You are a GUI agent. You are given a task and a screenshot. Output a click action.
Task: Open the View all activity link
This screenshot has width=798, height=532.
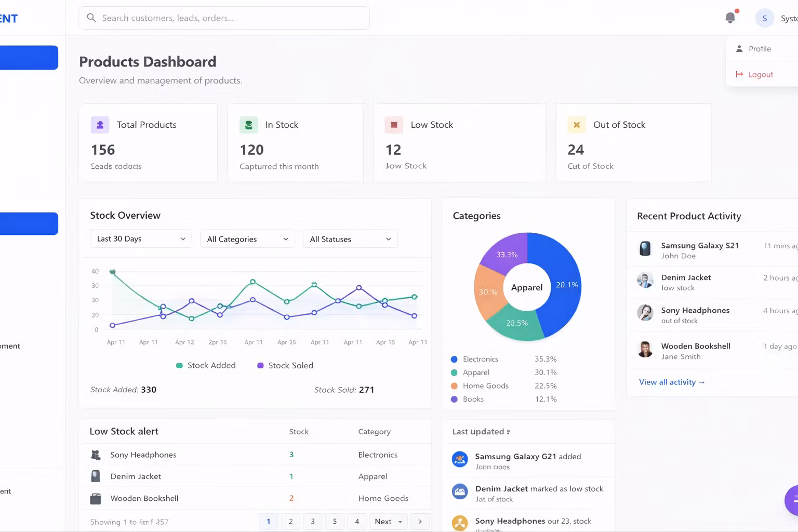[671, 382]
